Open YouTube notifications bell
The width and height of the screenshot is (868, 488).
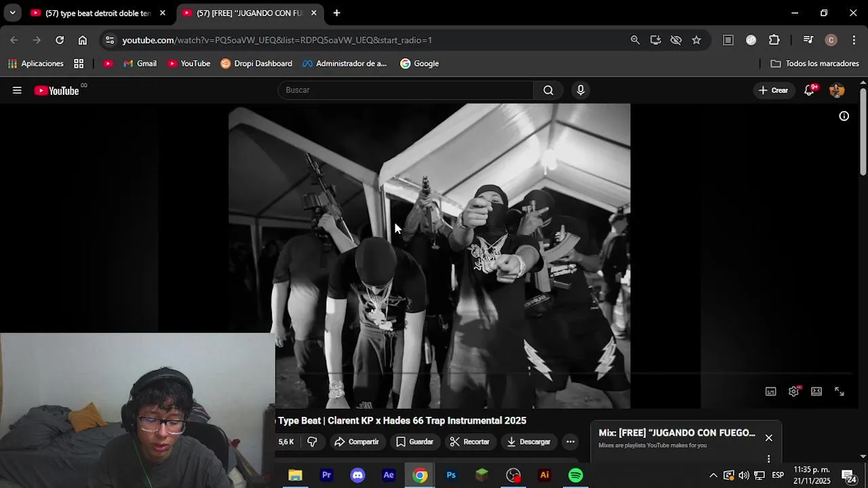809,90
